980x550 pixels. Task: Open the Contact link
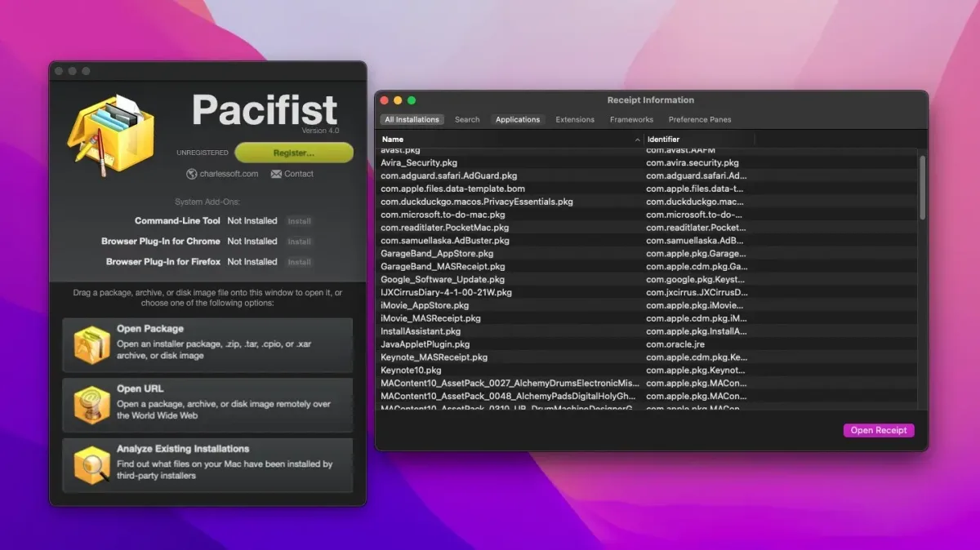click(x=299, y=174)
